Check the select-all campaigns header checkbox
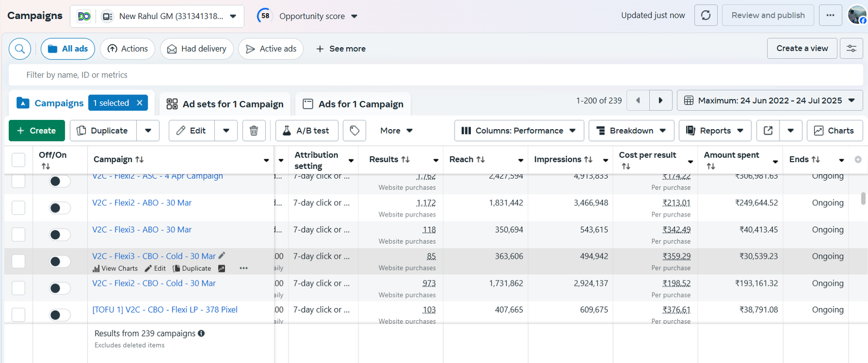Image resolution: width=868 pixels, height=363 pixels. 18,160
